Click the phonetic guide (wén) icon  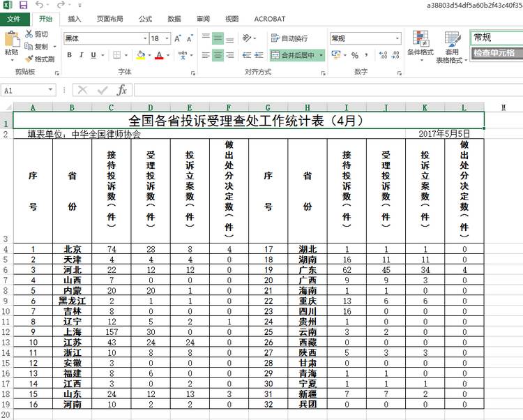183,55
